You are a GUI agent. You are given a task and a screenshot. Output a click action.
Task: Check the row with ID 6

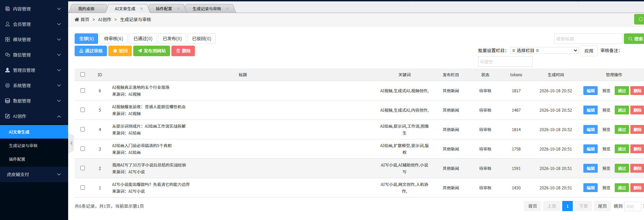(82, 90)
